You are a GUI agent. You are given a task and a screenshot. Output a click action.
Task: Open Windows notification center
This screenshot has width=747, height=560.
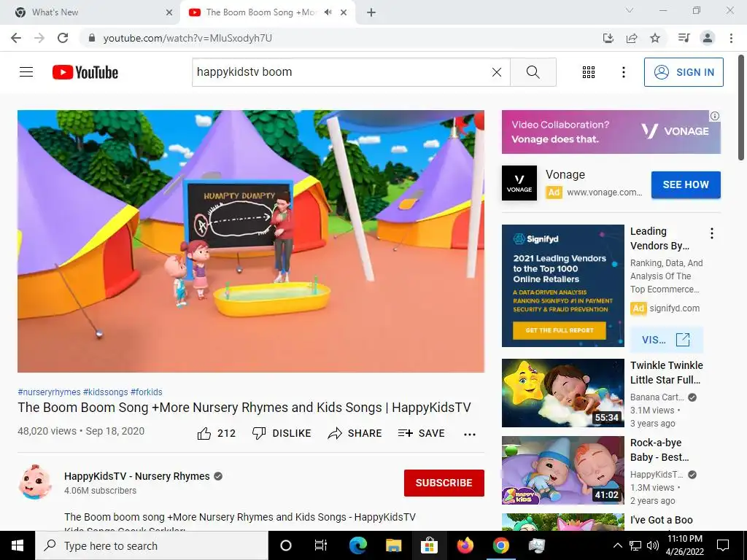point(723,545)
